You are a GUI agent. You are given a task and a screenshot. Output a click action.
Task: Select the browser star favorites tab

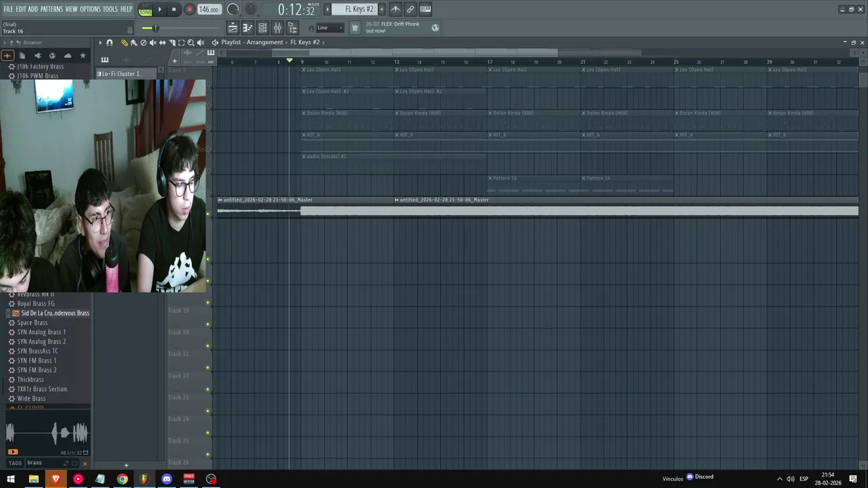click(83, 56)
